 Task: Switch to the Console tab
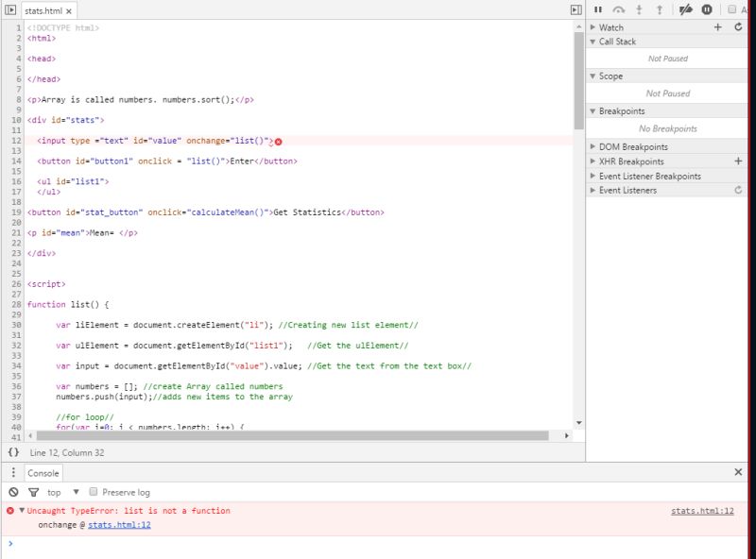[43, 472]
